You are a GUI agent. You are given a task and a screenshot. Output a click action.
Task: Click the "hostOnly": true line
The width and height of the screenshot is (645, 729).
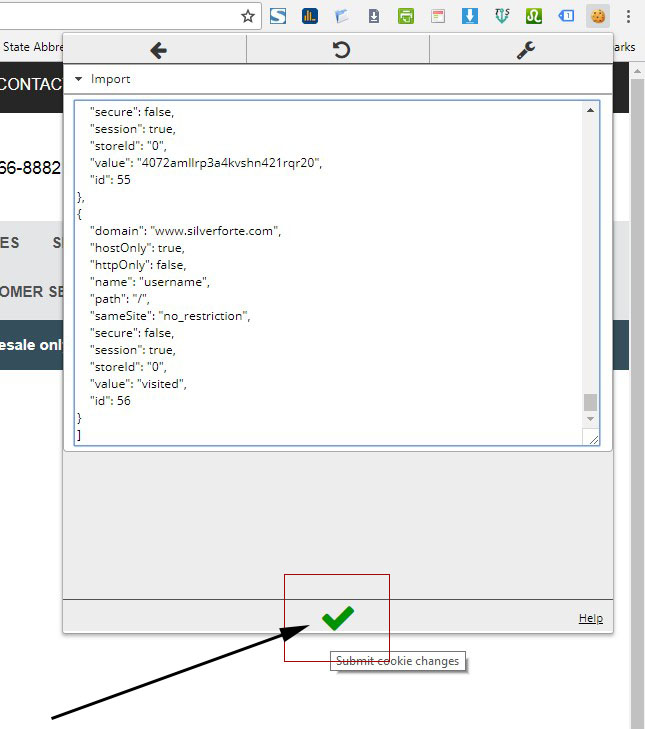(137, 248)
